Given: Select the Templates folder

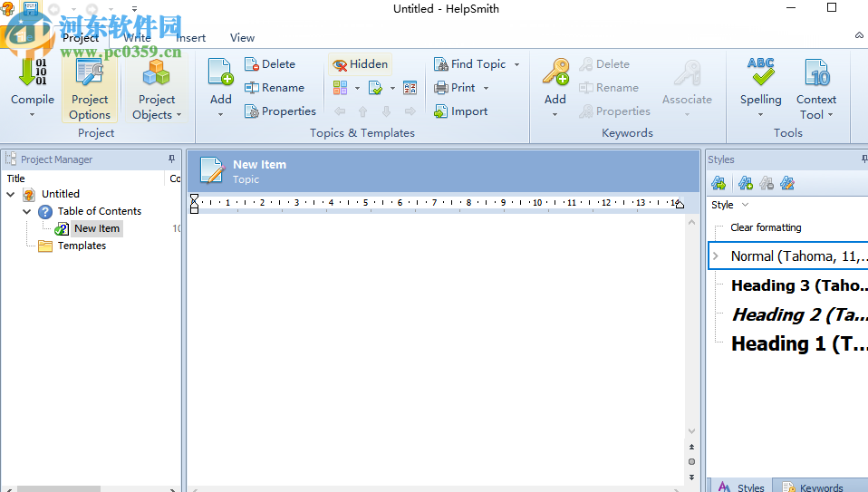Looking at the screenshot, I should pos(82,246).
